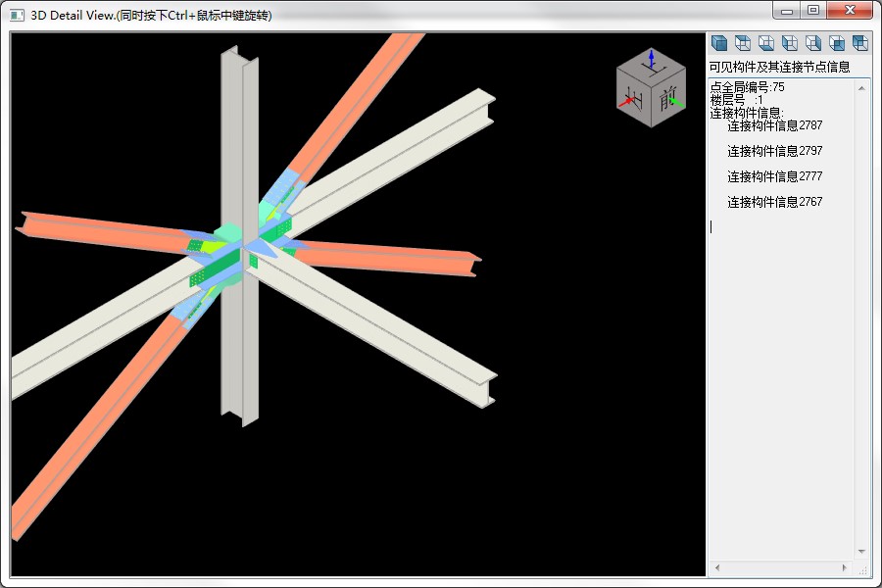Select the entry 连接构件信息2787

[x=774, y=125]
